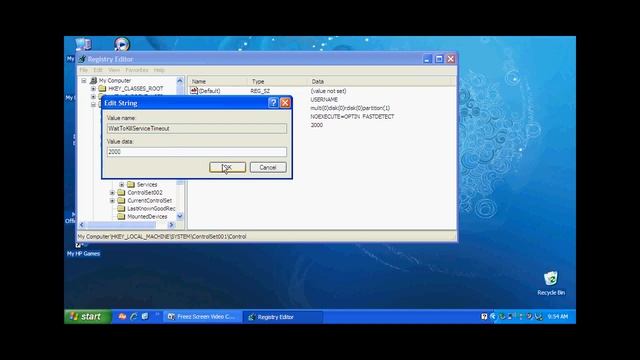The image size is (640, 360).
Task: Open the Help menu in Registry Editor
Action: click(x=159, y=70)
